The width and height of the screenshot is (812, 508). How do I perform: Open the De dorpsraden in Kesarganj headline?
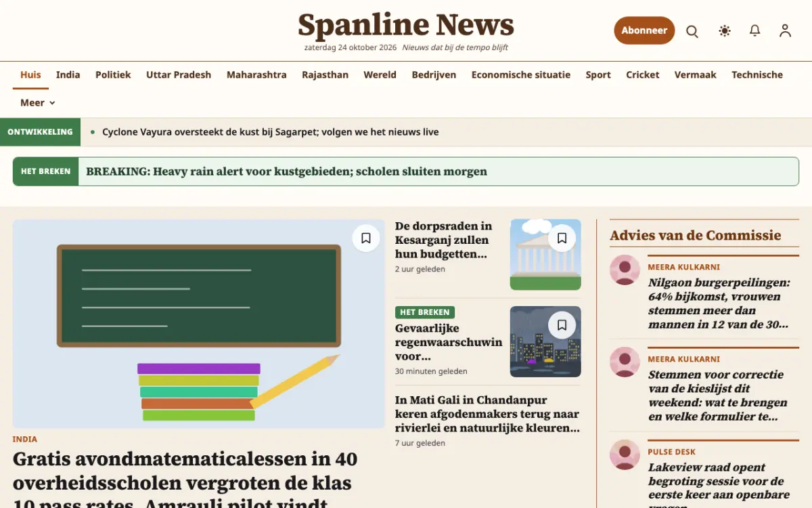[444, 240]
